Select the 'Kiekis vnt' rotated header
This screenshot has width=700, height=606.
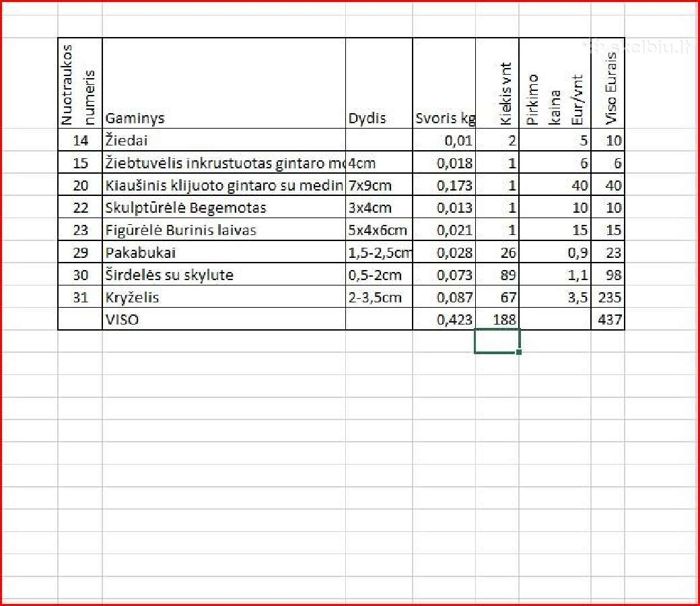[497, 83]
